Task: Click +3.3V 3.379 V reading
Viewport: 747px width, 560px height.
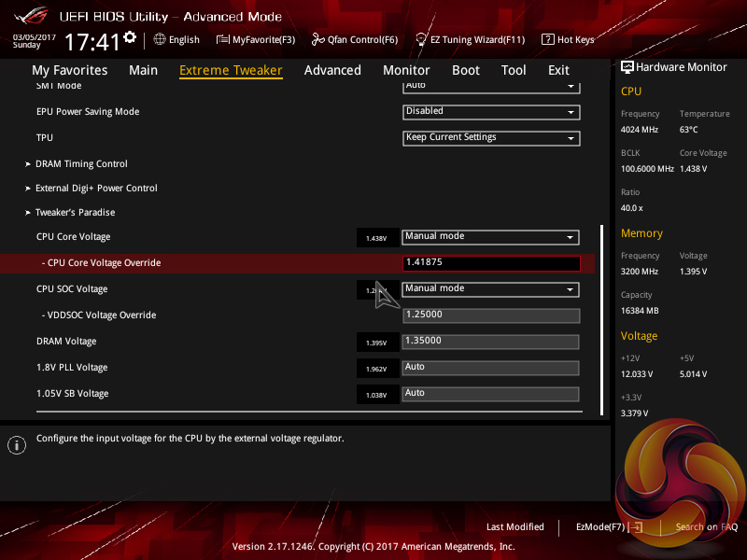Action: tap(634, 413)
